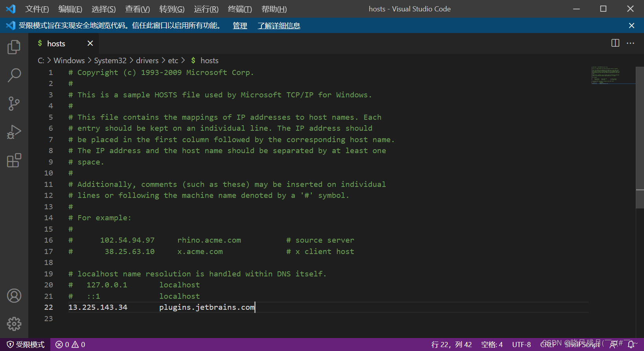Open notifications bell in status bar

631,345
